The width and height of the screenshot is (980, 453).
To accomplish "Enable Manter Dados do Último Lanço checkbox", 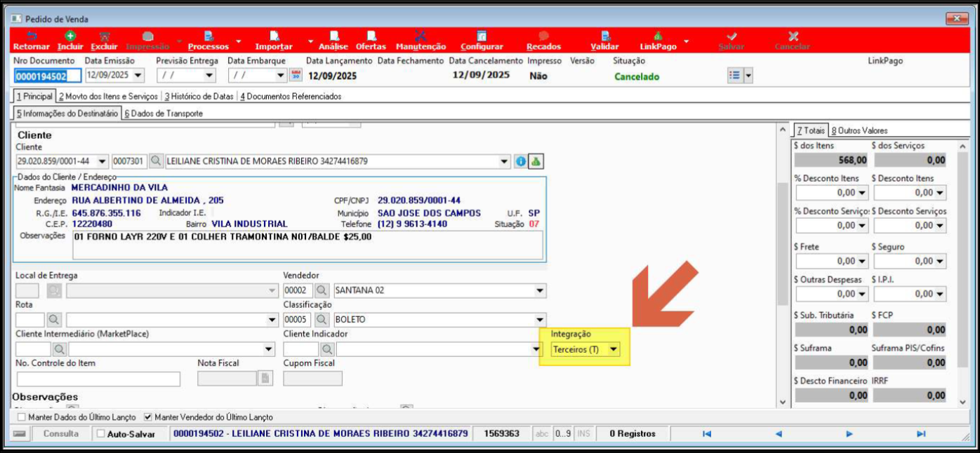I will [21, 417].
